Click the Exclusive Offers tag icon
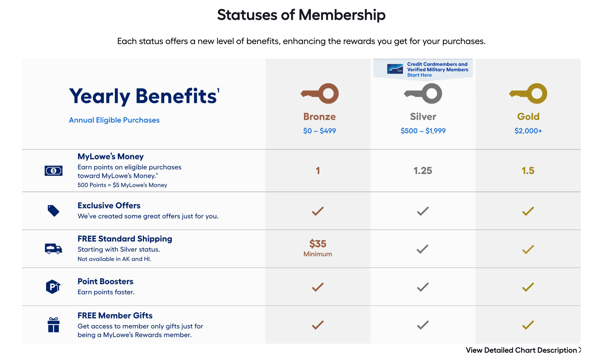The height and width of the screenshot is (364, 603). tap(53, 211)
